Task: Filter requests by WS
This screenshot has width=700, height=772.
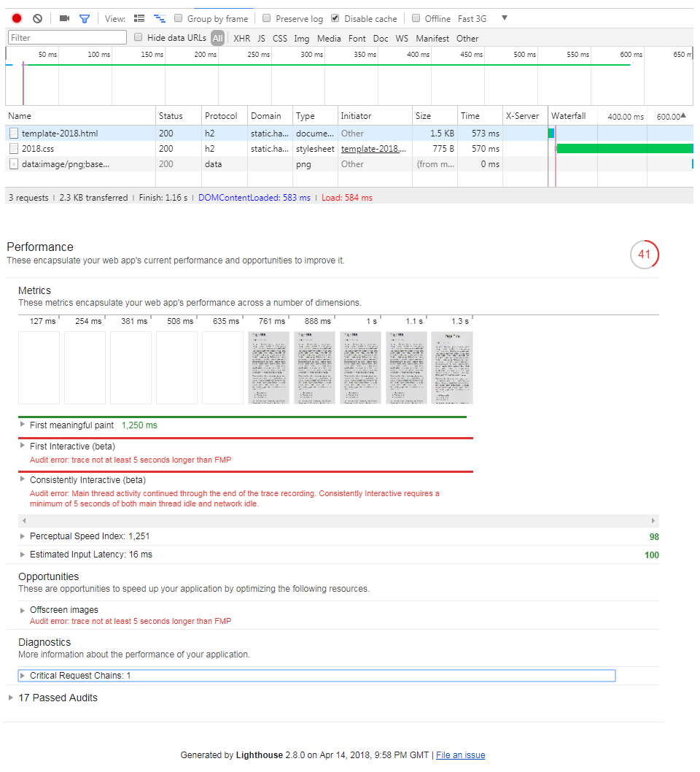Action: point(402,39)
